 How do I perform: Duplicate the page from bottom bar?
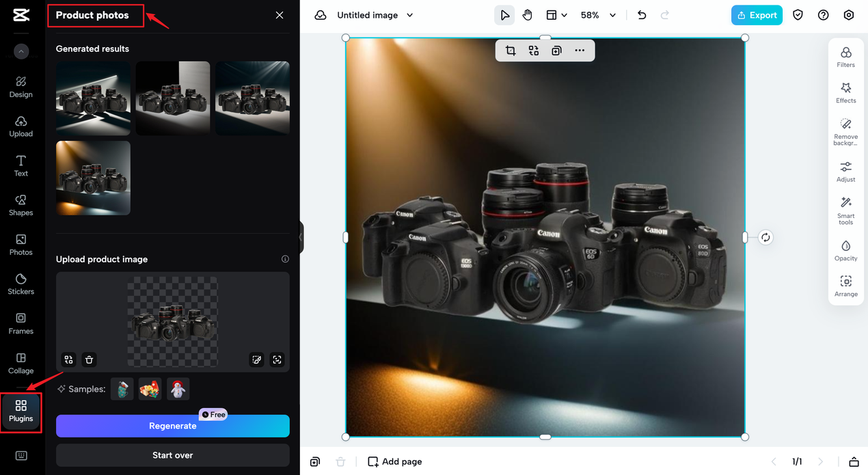coord(315,462)
